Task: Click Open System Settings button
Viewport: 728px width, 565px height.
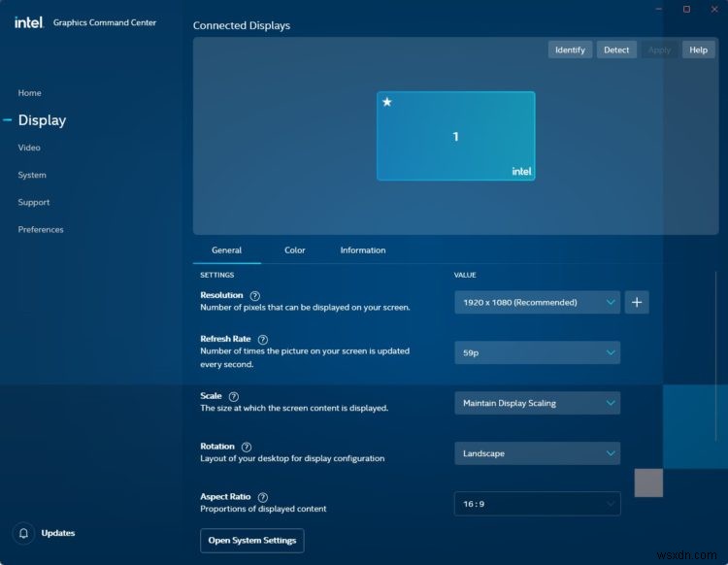Action: (252, 541)
